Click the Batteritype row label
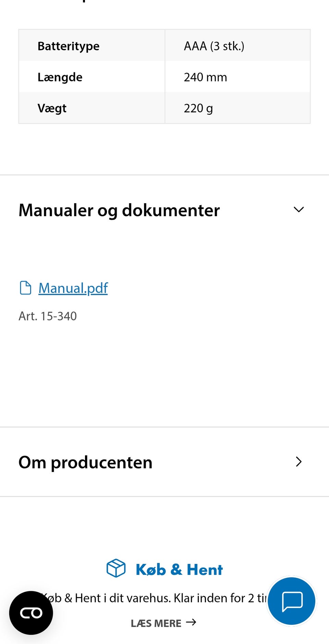Viewport: 329px width, 644px height. [x=69, y=46]
